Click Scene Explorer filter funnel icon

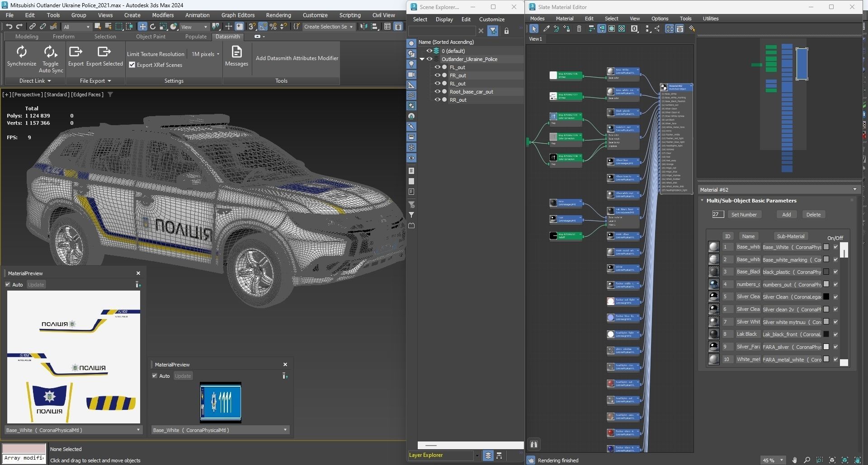(x=493, y=31)
